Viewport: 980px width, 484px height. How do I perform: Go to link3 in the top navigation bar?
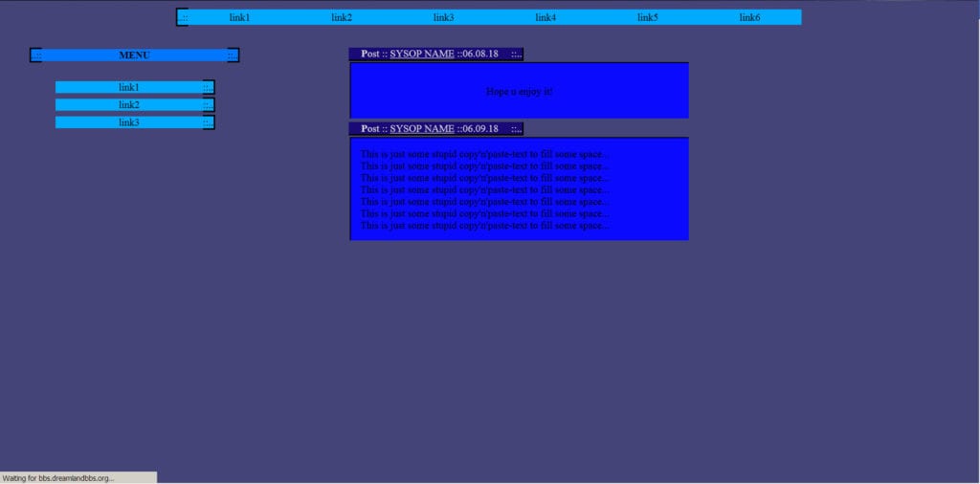point(444,17)
